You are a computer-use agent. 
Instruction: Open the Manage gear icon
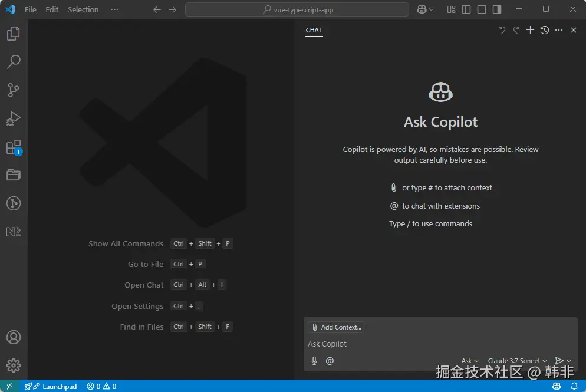(14, 365)
